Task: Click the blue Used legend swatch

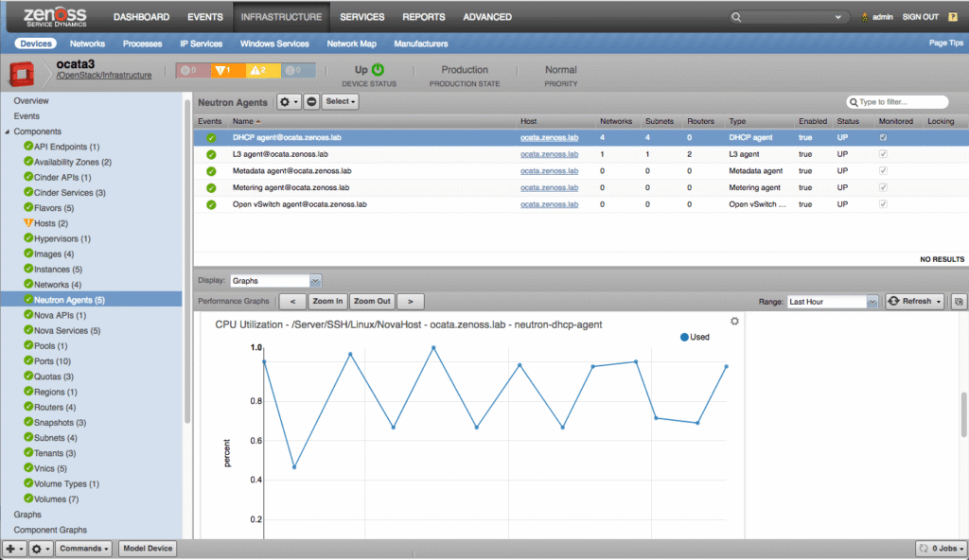Action: pos(684,337)
